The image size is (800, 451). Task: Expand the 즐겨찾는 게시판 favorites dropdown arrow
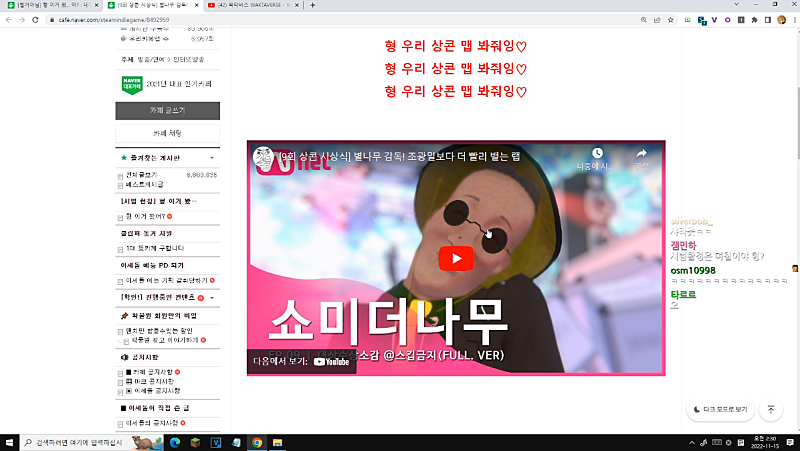point(211,158)
